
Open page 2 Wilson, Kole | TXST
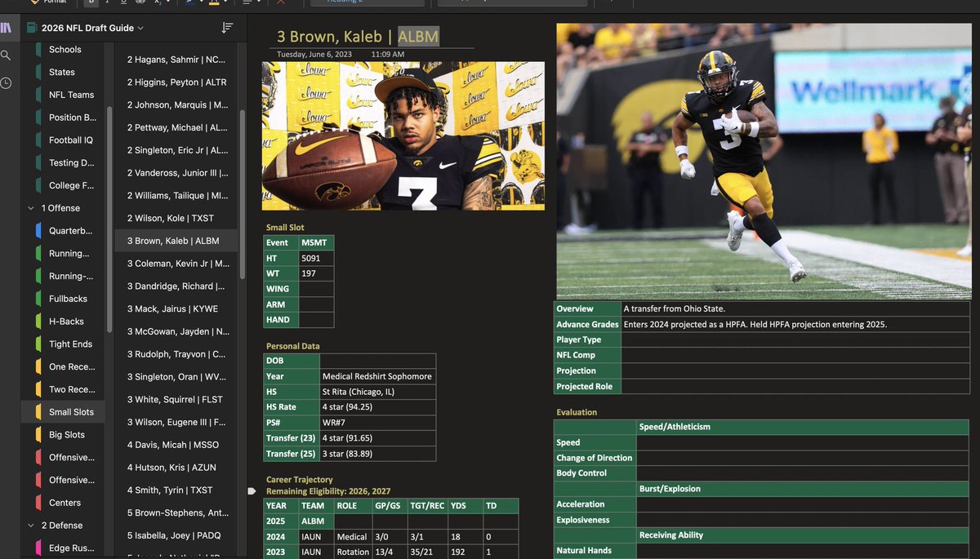(176, 219)
